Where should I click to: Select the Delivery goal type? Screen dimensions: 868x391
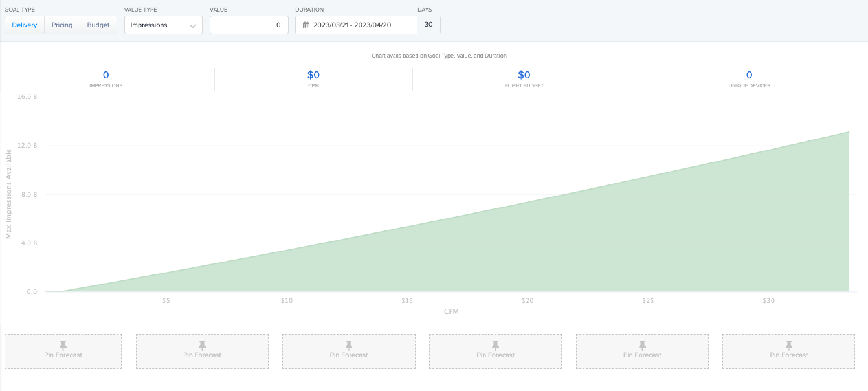tap(25, 25)
